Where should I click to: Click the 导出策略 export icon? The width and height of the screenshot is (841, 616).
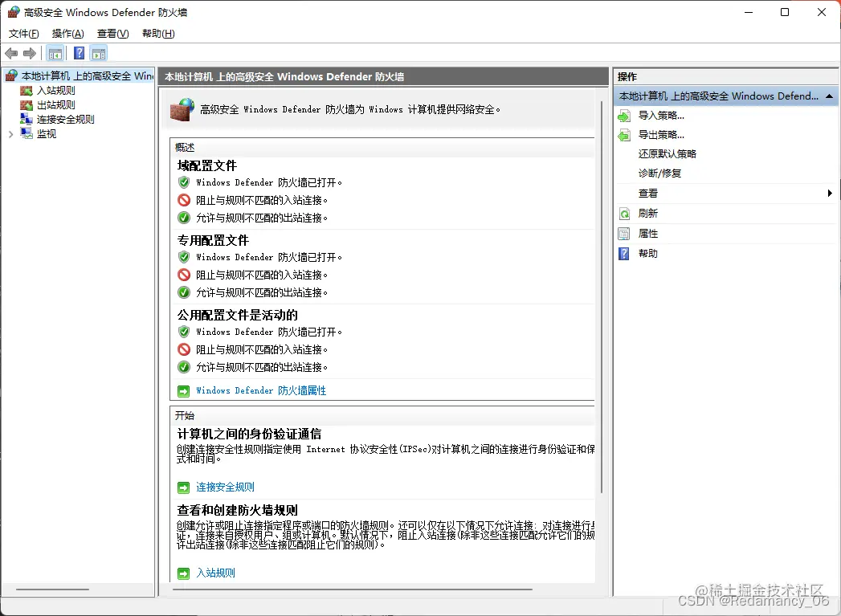pos(624,135)
